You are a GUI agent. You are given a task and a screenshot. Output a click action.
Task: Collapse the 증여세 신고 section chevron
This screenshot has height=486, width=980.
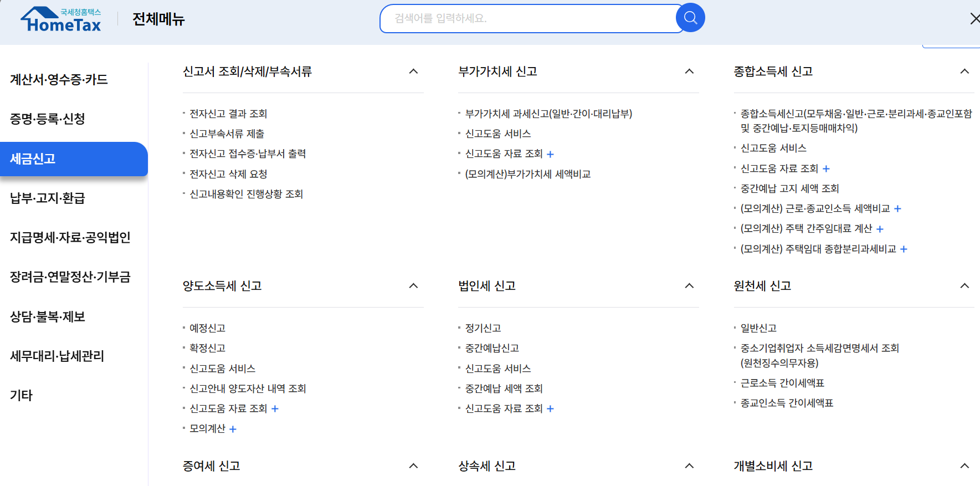coord(413,466)
